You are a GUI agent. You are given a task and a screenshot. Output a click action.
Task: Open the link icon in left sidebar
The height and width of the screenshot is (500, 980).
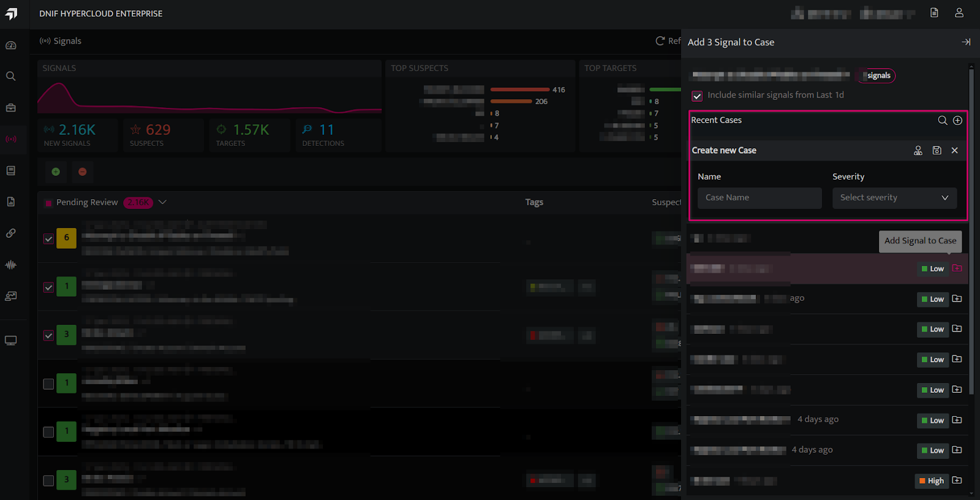click(x=11, y=233)
